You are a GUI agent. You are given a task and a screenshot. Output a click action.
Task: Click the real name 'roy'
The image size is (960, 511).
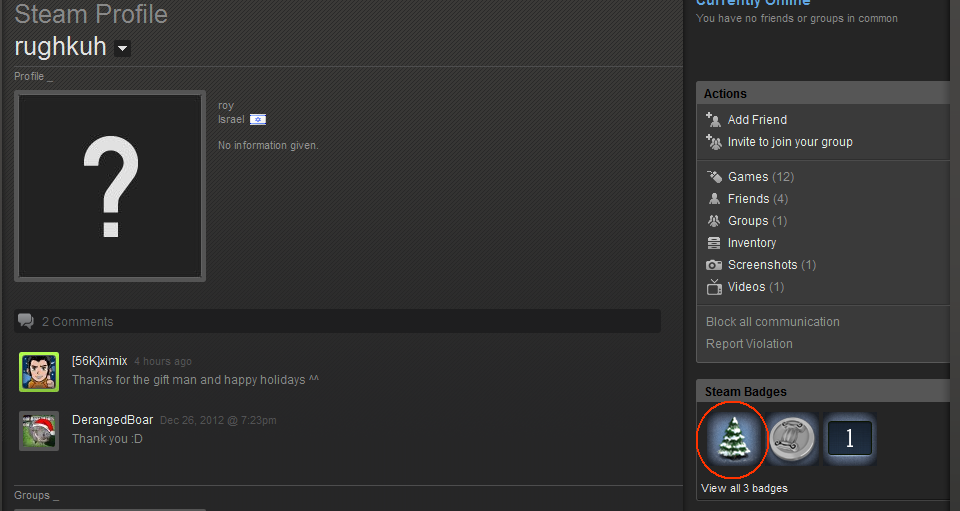226,106
